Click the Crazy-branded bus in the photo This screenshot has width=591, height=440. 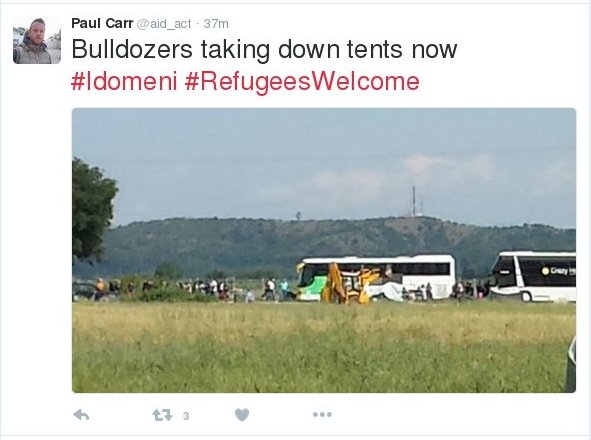[532, 276]
